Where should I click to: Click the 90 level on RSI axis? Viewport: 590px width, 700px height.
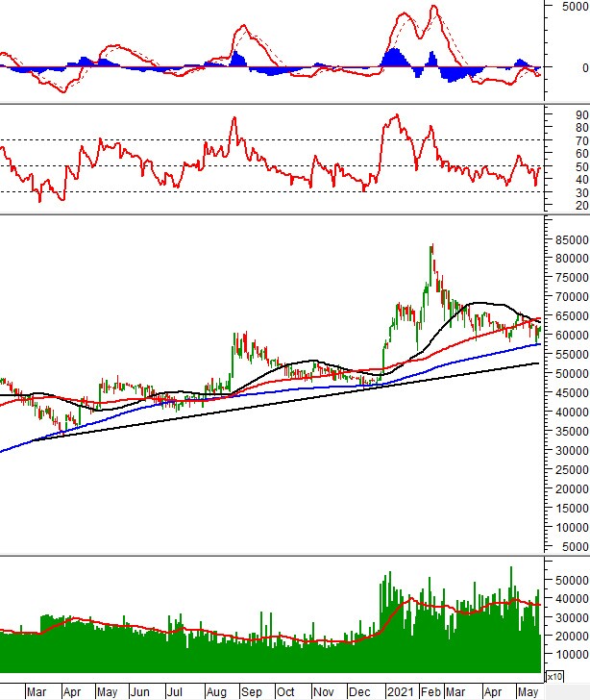coord(582,114)
